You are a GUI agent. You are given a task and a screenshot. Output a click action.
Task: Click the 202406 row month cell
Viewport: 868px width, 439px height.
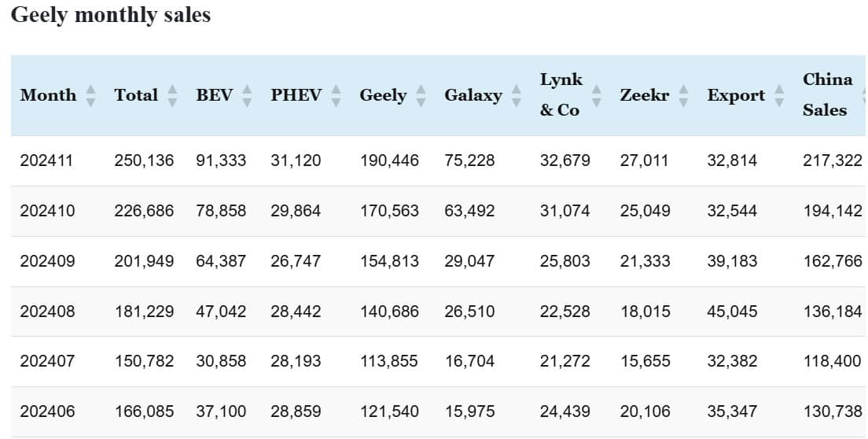pyautogui.click(x=46, y=411)
